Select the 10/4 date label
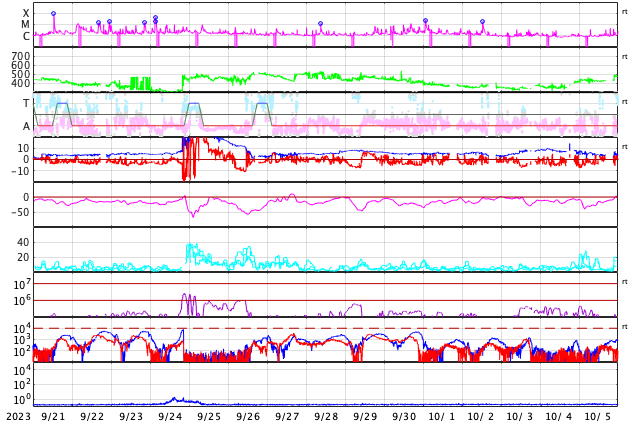Image resolution: width=634 pixels, height=424 pixels. tap(559, 417)
